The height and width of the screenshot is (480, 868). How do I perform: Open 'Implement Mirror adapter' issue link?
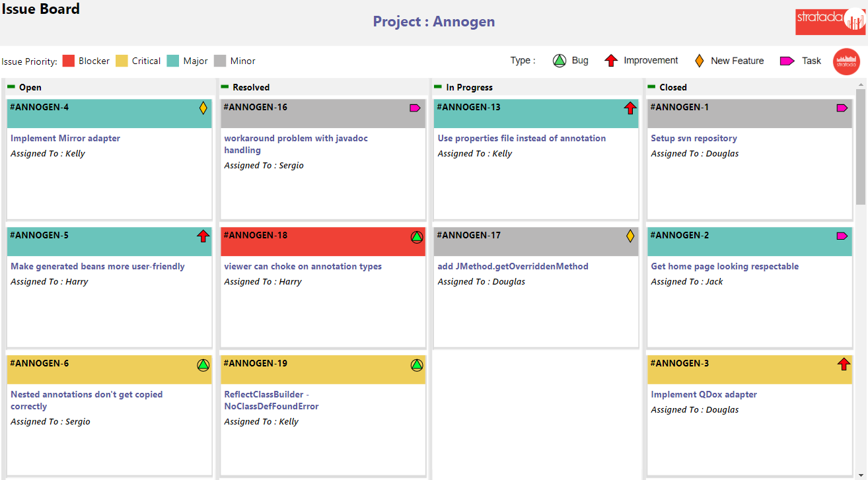65,138
